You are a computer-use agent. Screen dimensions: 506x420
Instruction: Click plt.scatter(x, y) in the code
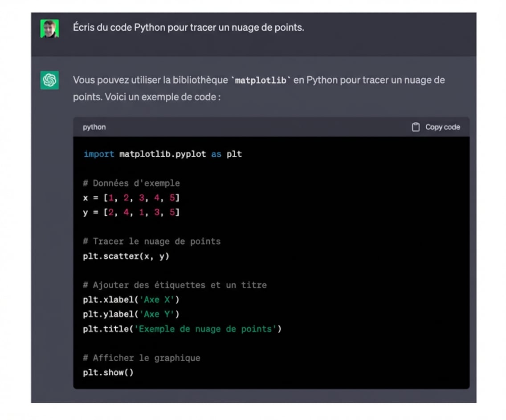126,256
